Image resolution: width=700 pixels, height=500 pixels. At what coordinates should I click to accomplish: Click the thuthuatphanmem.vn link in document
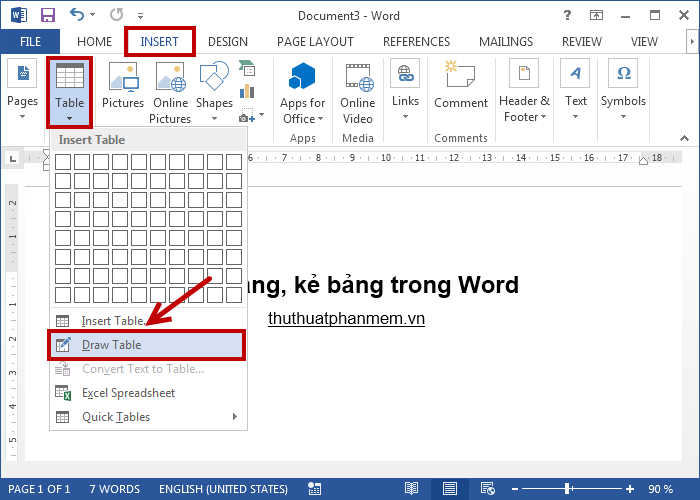point(346,318)
